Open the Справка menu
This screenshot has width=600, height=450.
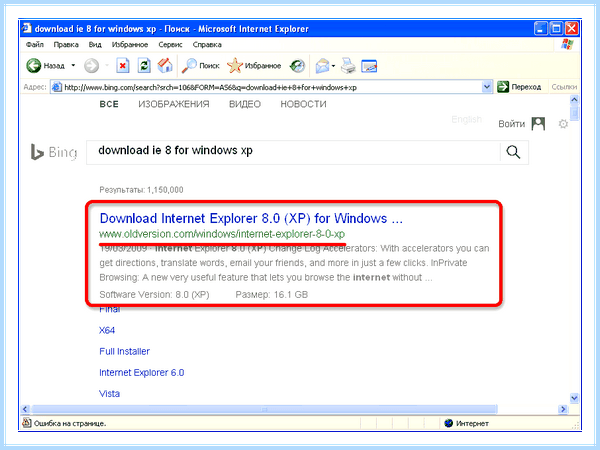coord(207,45)
